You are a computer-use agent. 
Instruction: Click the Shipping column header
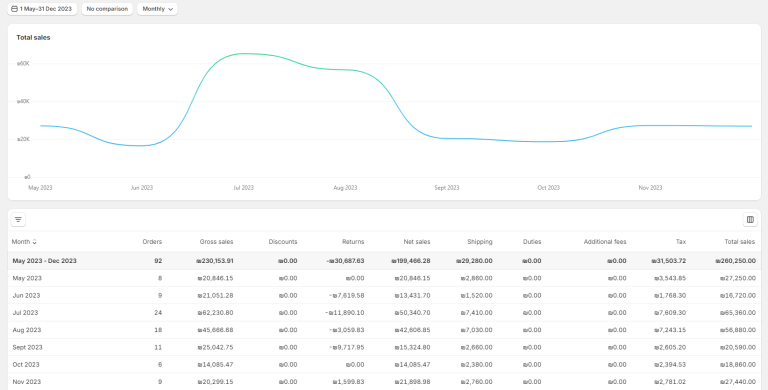pyautogui.click(x=480, y=242)
